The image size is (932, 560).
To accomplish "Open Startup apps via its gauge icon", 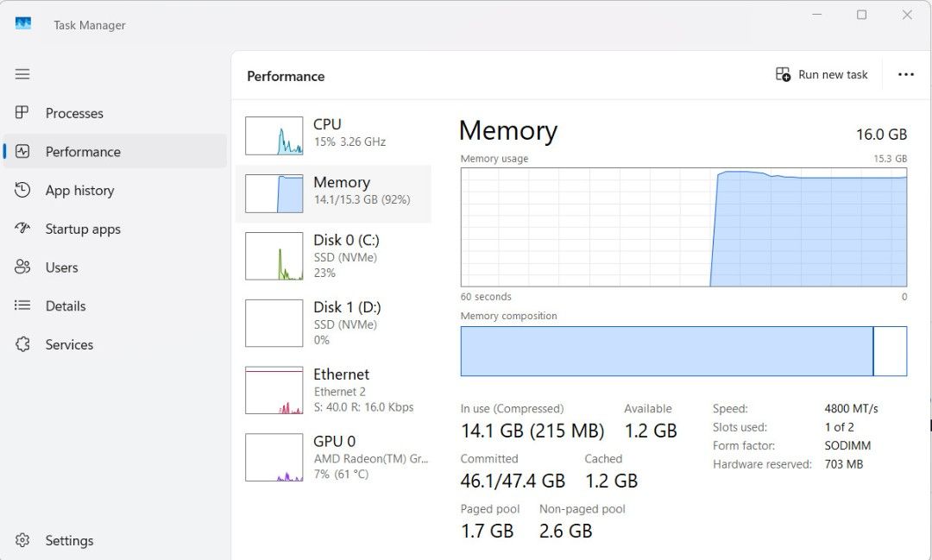I will 22,229.
